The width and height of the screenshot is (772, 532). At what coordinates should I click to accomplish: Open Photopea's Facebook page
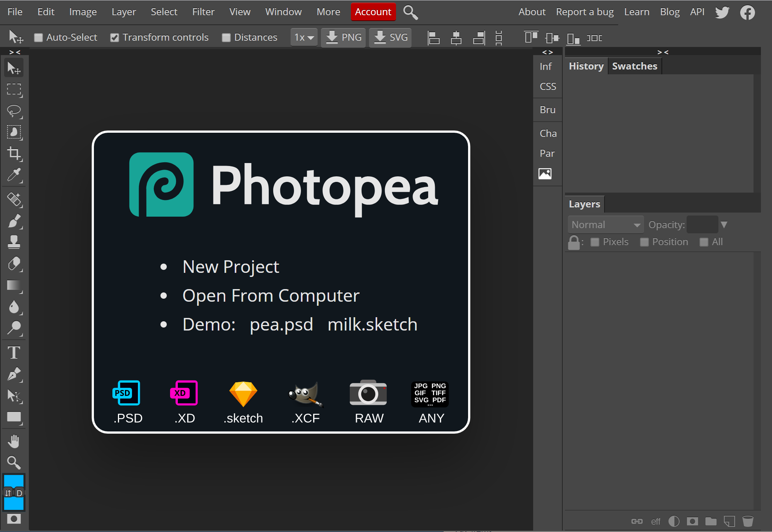(747, 12)
